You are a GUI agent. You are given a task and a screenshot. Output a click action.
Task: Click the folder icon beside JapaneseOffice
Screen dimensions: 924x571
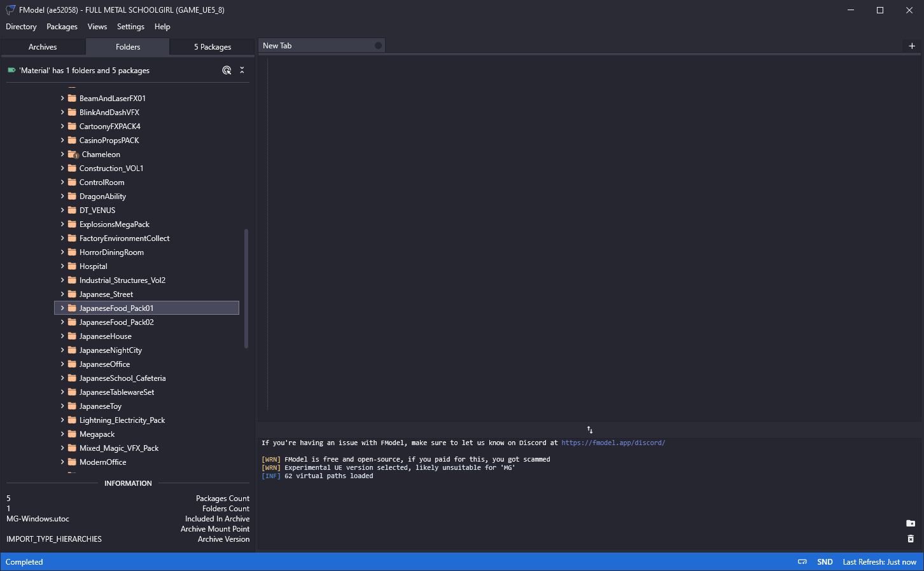coord(73,364)
